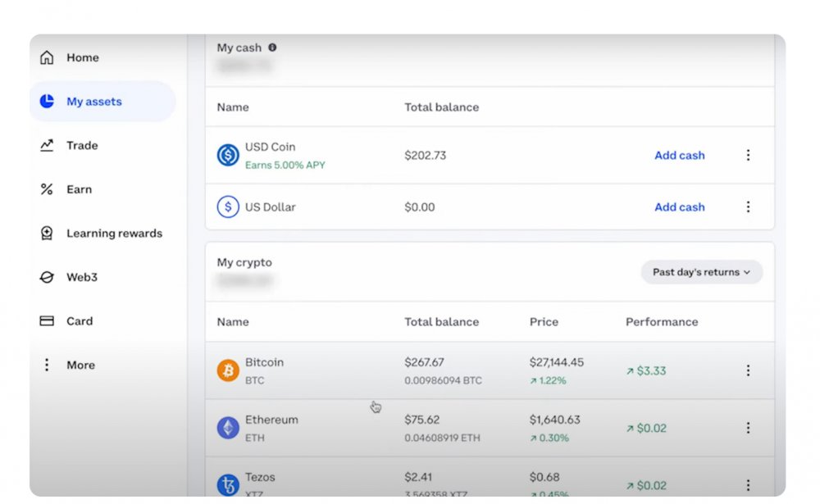
Task: Click the My cash Total balance header
Action: point(441,107)
